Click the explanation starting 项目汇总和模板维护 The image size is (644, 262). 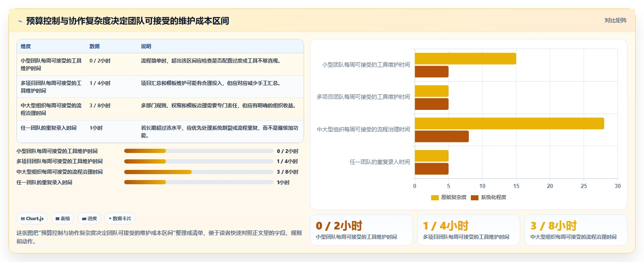point(211,83)
